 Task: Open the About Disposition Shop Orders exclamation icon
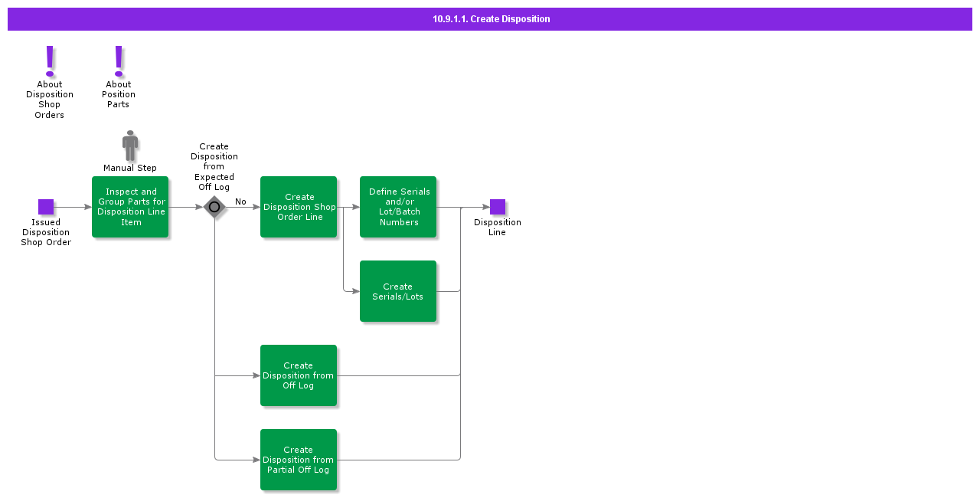pyautogui.click(x=50, y=61)
